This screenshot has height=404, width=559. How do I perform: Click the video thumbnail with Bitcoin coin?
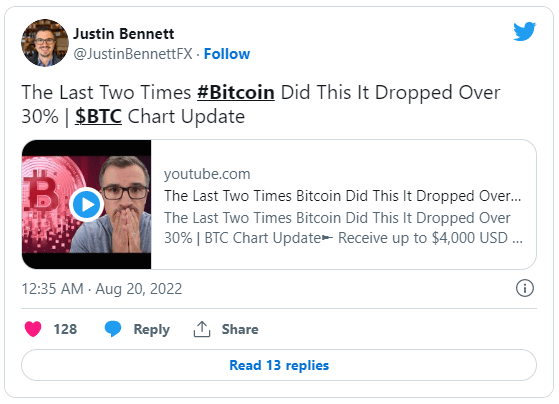[87, 204]
